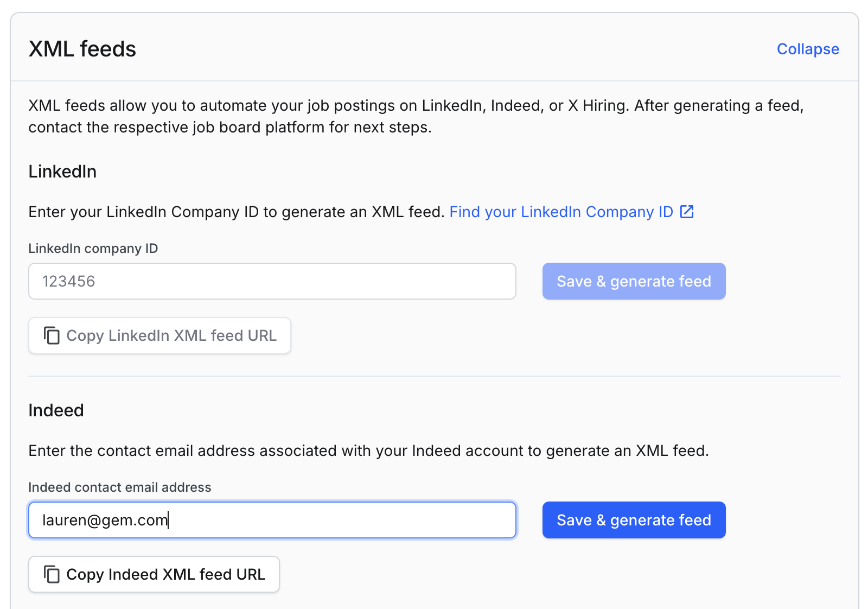This screenshot has height=609, width=868.
Task: Click the "LinkedIn company ID" field label
Action: [93, 249]
